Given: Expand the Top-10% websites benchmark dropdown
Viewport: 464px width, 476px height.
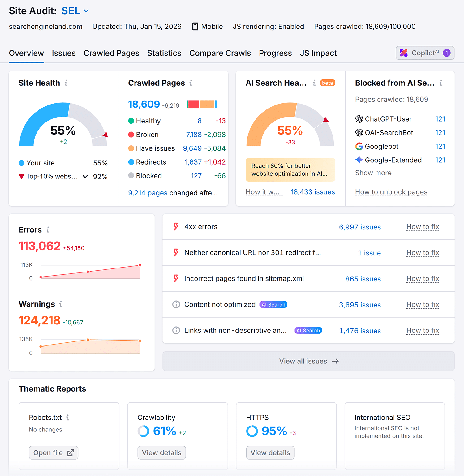Looking at the screenshot, I should [85, 177].
